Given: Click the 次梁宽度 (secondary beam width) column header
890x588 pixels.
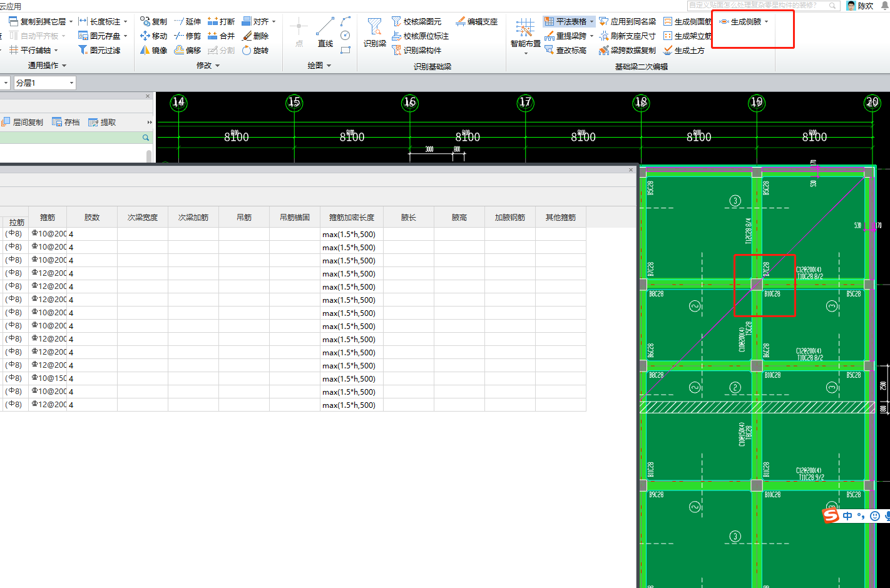Looking at the screenshot, I should tap(143, 217).
